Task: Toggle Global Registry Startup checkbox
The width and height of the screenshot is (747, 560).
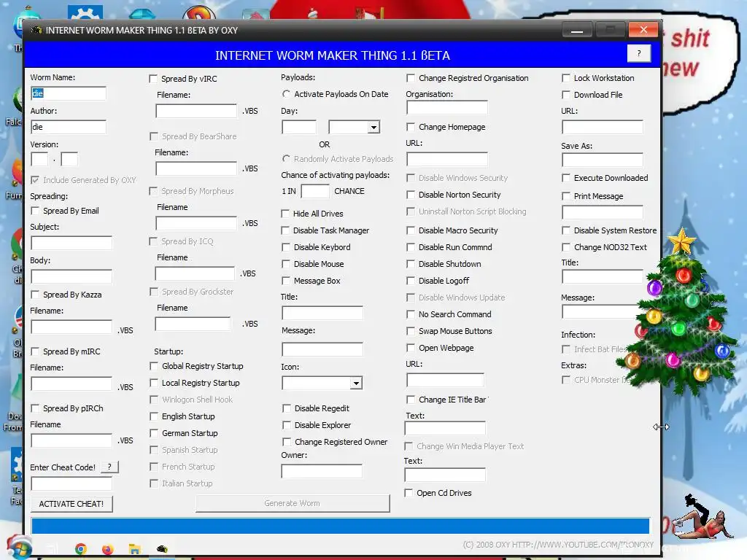Action: point(154,366)
